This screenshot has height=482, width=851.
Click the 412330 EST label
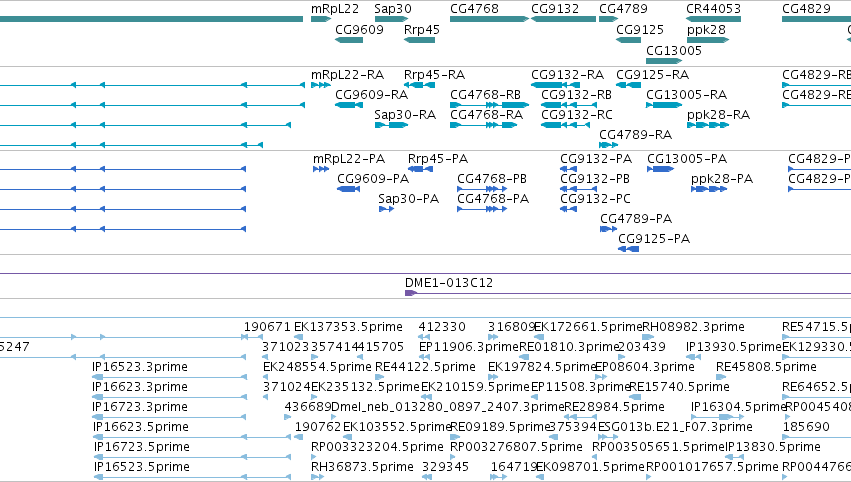(x=442, y=327)
